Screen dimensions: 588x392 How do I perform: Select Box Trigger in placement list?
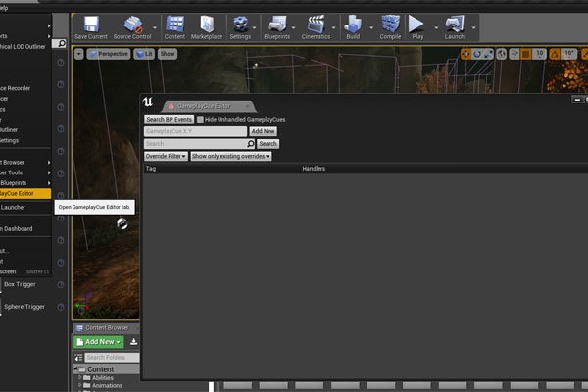20,284
